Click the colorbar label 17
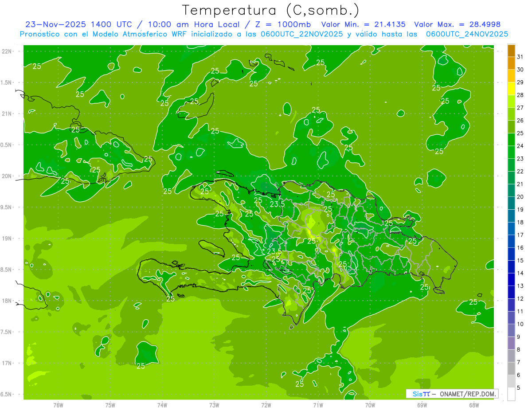This screenshot has width=532, height=411. (x=520, y=235)
